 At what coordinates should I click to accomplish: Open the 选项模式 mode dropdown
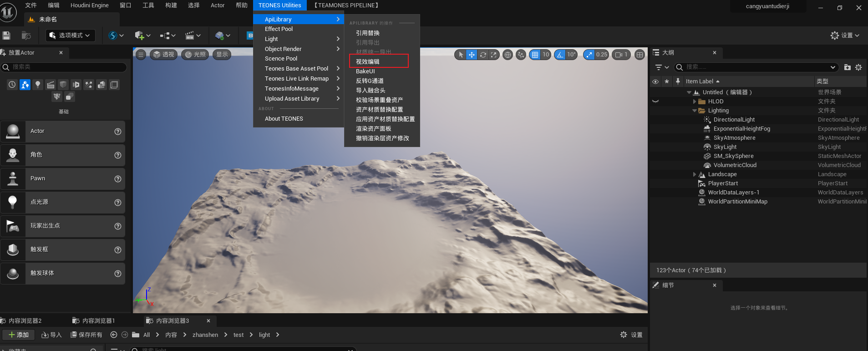pos(71,36)
